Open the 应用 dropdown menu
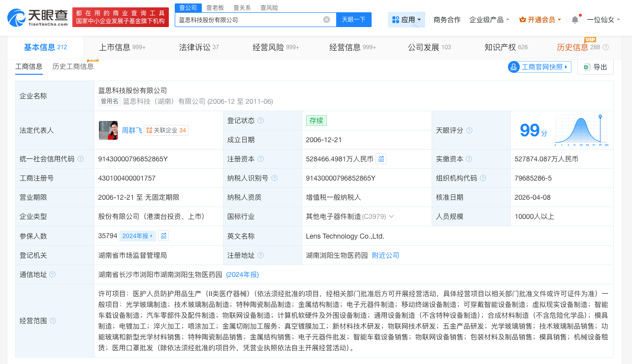The image size is (632, 364). pos(406,20)
